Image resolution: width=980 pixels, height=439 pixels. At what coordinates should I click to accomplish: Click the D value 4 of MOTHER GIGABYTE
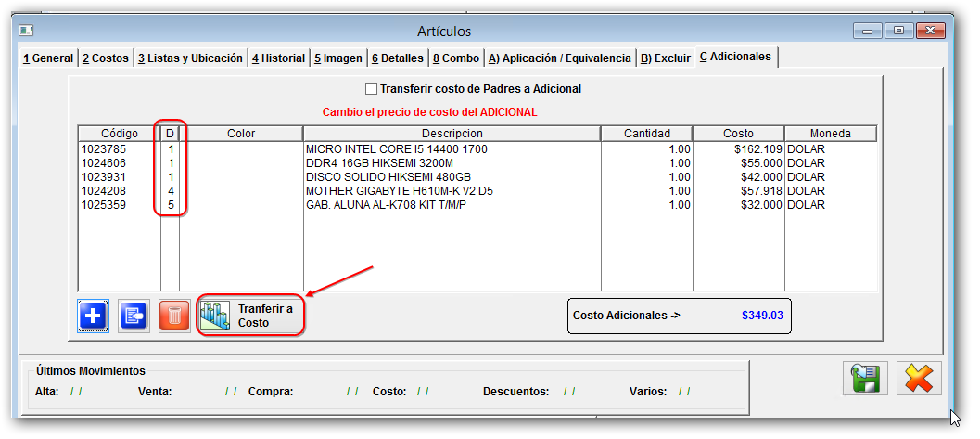click(x=170, y=191)
